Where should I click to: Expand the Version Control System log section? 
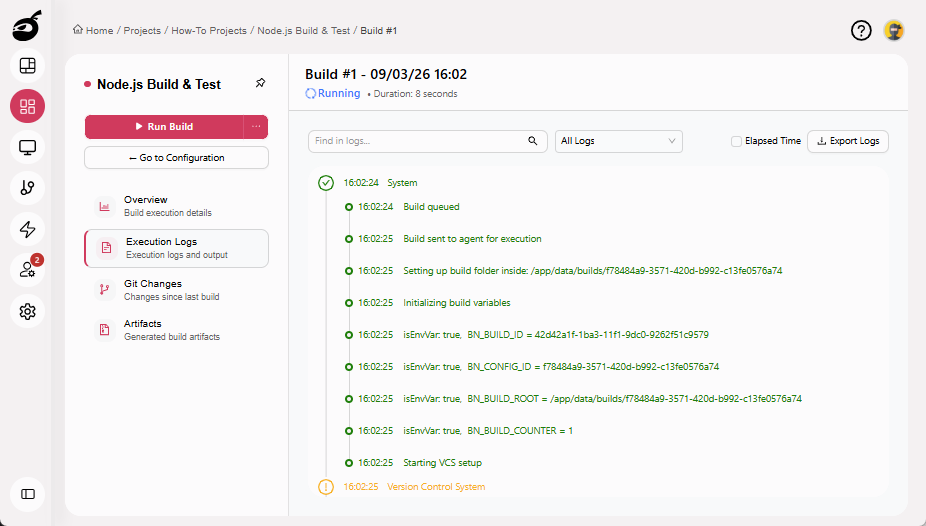436,487
